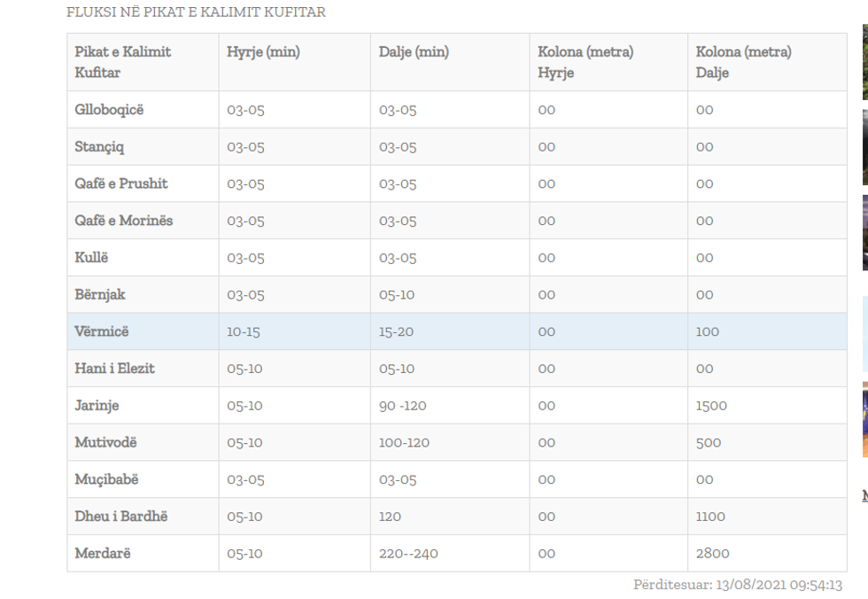The image size is (868, 599).
Task: Click the Dalje (min) column header
Action: [414, 52]
